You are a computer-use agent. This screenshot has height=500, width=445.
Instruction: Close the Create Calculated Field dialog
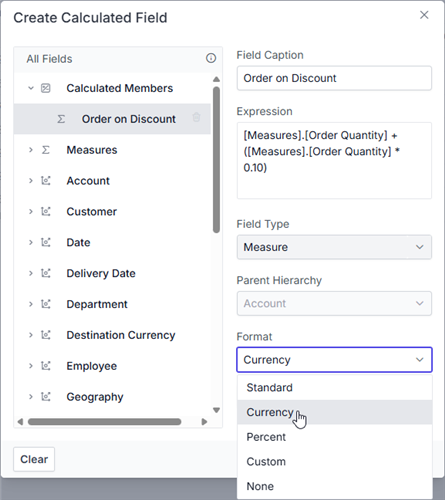pos(424,15)
